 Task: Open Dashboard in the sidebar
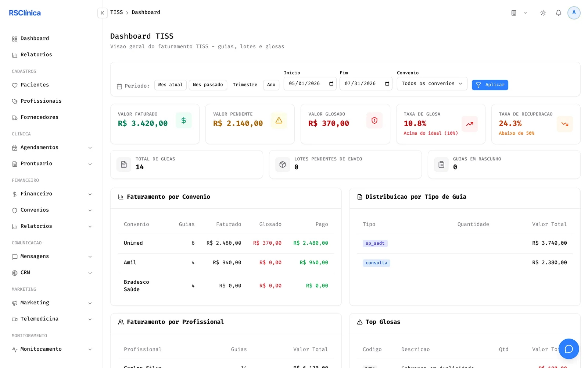pyautogui.click(x=51, y=39)
